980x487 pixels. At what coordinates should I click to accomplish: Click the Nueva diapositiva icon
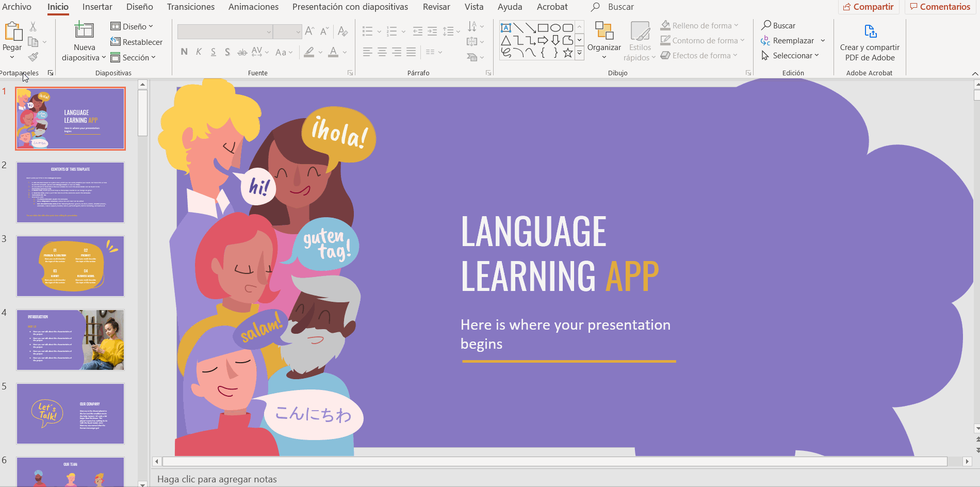coord(84,30)
